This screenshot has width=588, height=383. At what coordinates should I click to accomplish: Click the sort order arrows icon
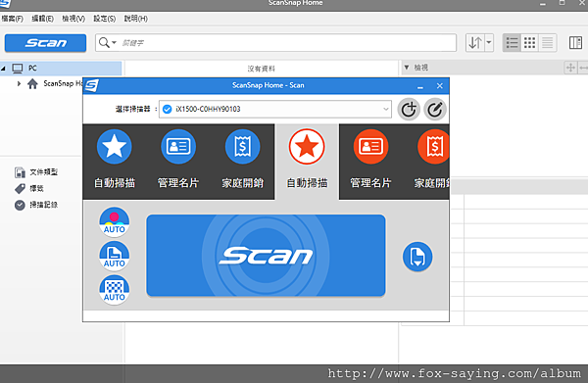point(475,43)
